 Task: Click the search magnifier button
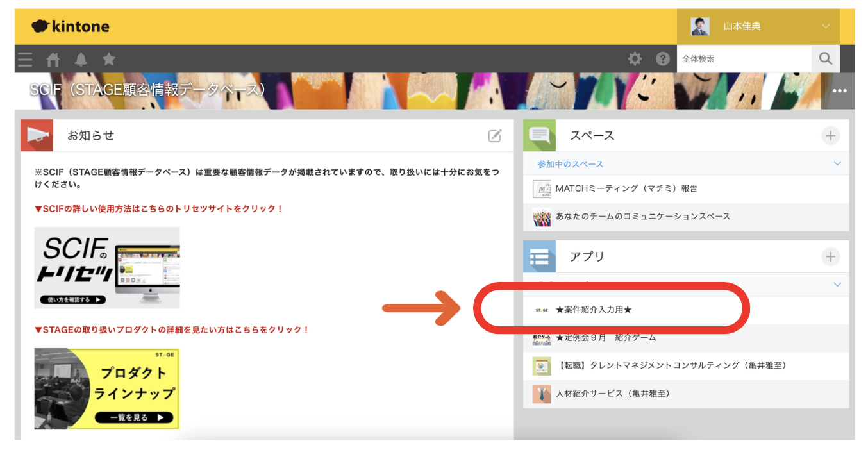tap(826, 59)
